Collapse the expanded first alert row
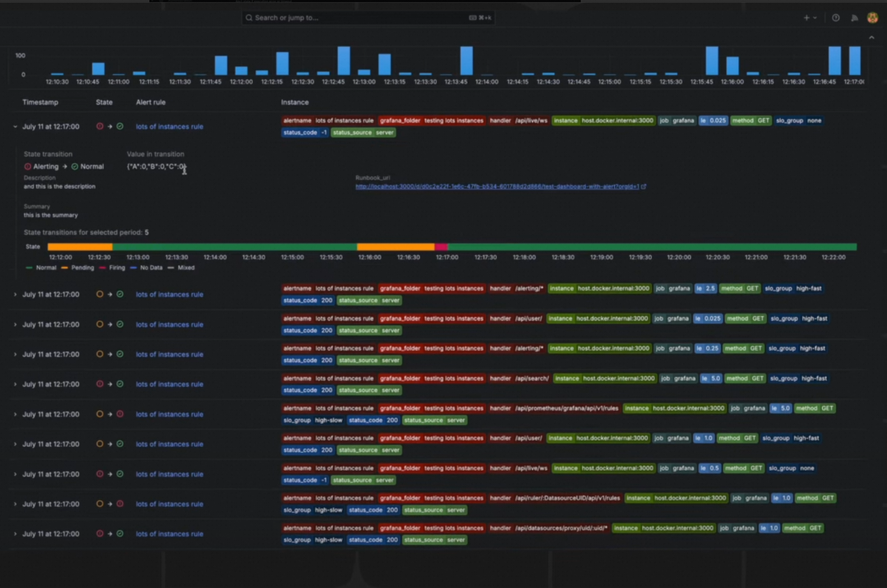This screenshot has height=588, width=887. pos(15,127)
